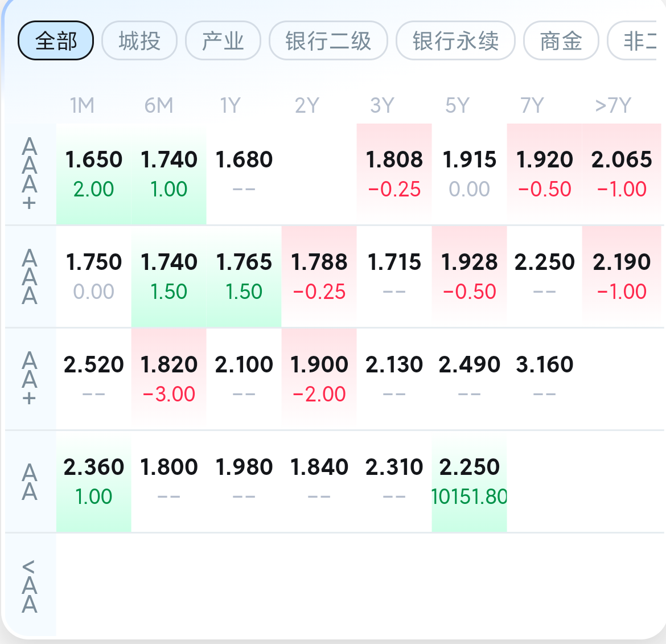Select the AAA+ 3Y yield 1.808

tap(394, 174)
